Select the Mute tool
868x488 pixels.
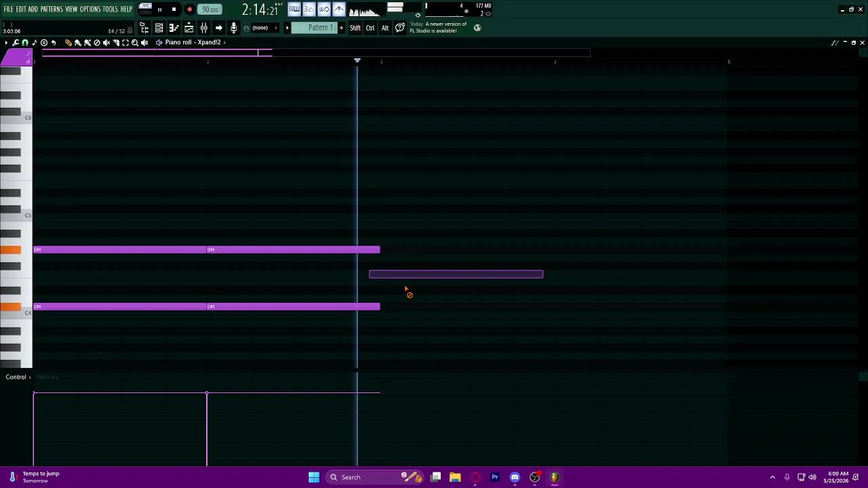(x=106, y=43)
